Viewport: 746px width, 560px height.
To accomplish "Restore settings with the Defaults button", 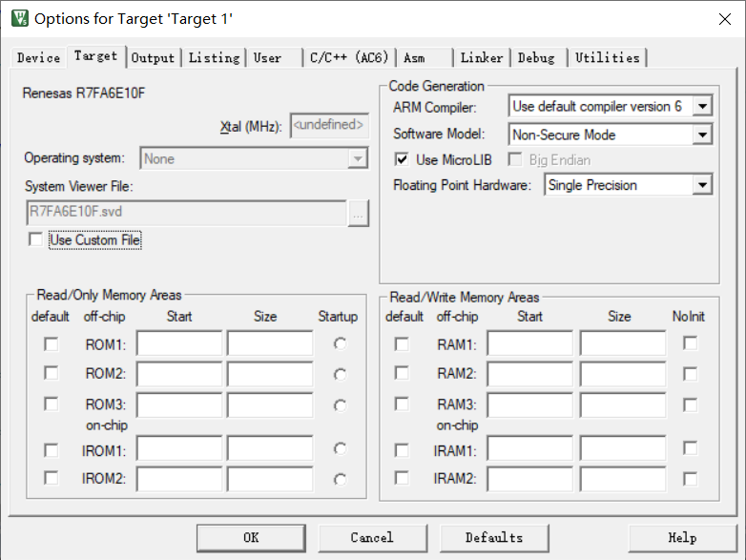I will (494, 538).
